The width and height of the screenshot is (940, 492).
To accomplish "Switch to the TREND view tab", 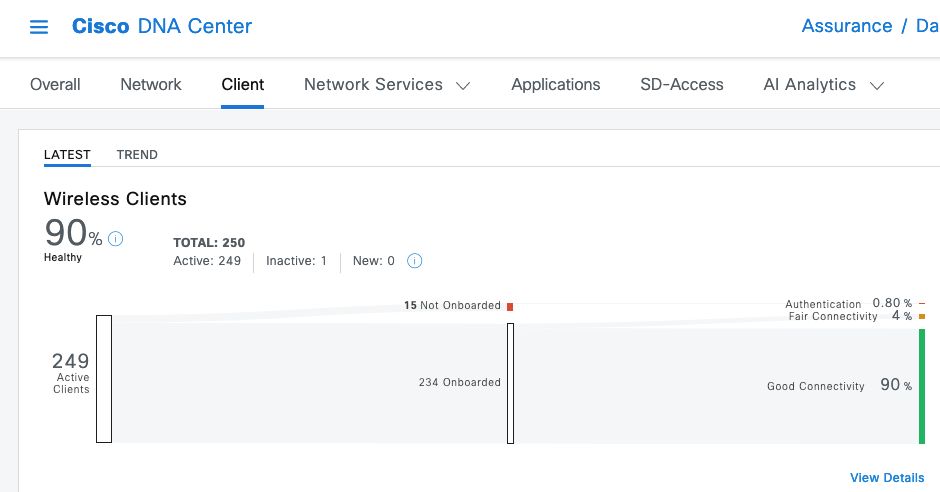I will pyautogui.click(x=137, y=155).
